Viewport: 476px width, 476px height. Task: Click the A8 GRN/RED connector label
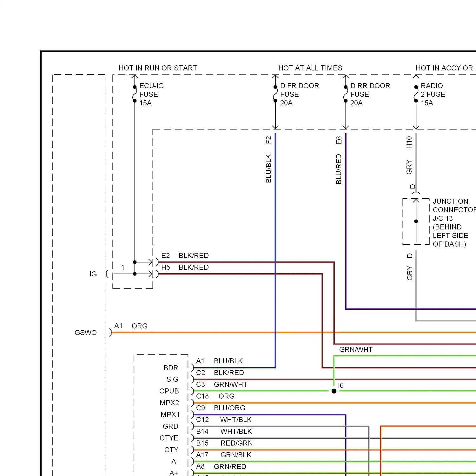point(221,466)
